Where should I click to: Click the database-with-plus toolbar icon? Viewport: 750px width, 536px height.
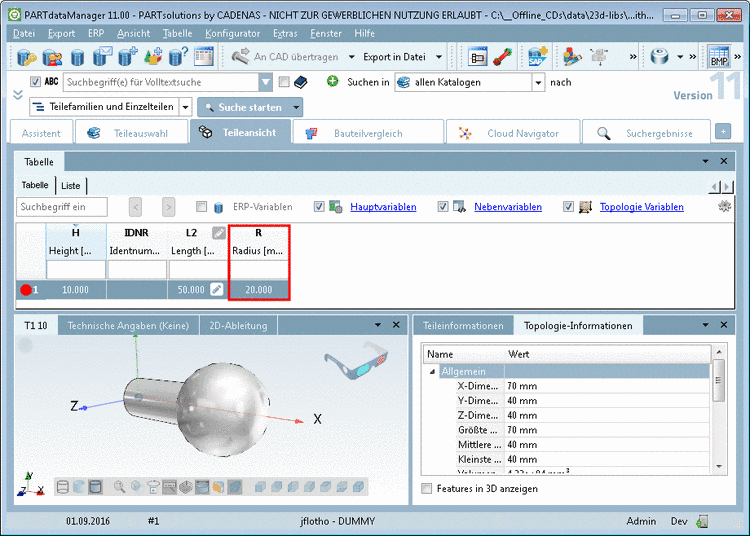click(128, 56)
